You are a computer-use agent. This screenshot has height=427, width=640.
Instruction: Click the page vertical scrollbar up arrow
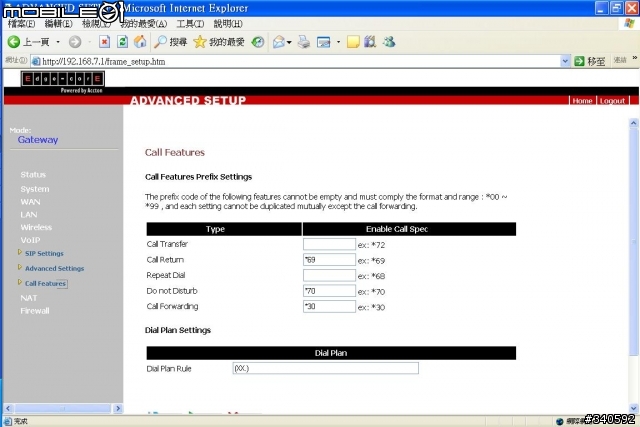pyautogui.click(x=633, y=122)
